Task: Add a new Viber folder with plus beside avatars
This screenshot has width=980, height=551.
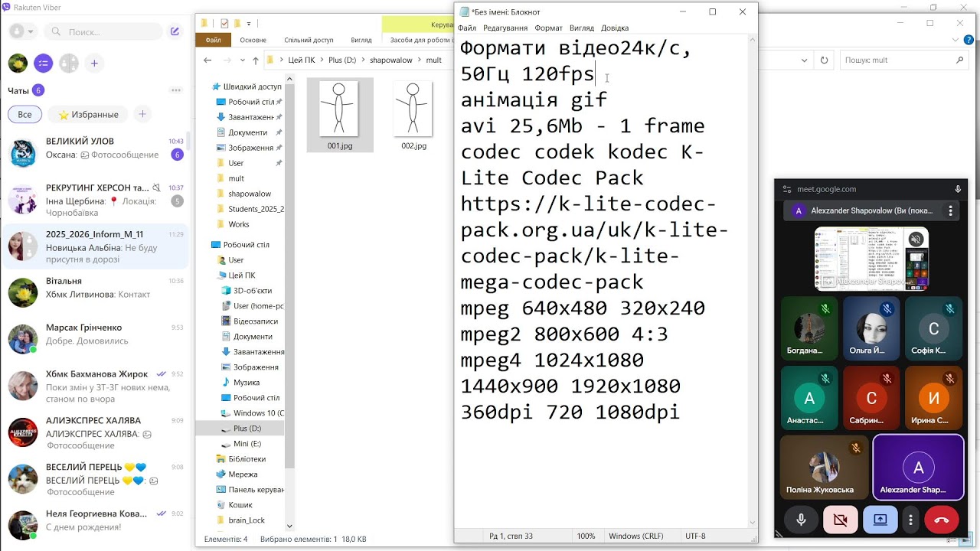Action: click(x=94, y=64)
